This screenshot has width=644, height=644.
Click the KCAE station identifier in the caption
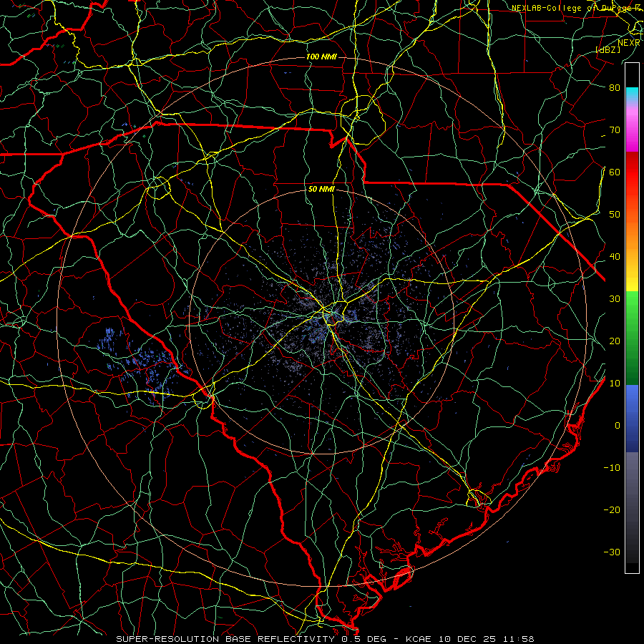click(x=419, y=639)
